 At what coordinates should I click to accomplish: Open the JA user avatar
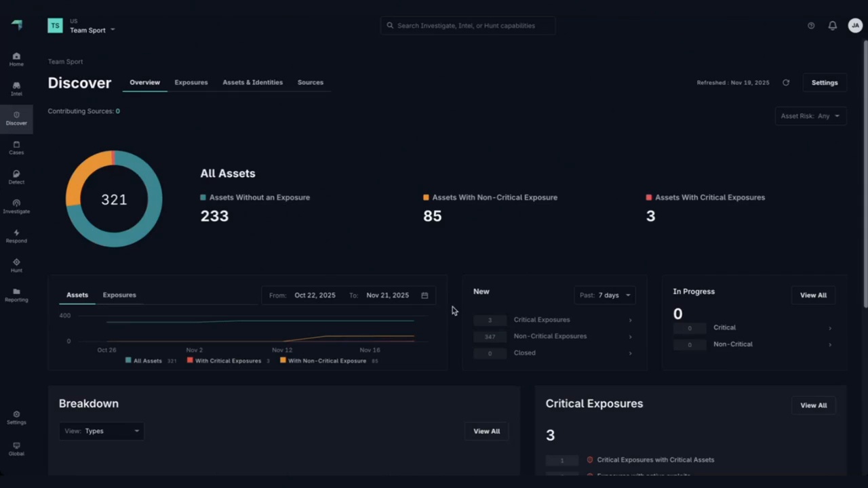(x=855, y=26)
